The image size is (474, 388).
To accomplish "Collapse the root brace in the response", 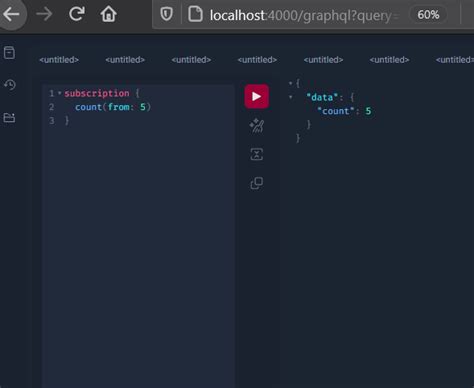I will coord(290,83).
